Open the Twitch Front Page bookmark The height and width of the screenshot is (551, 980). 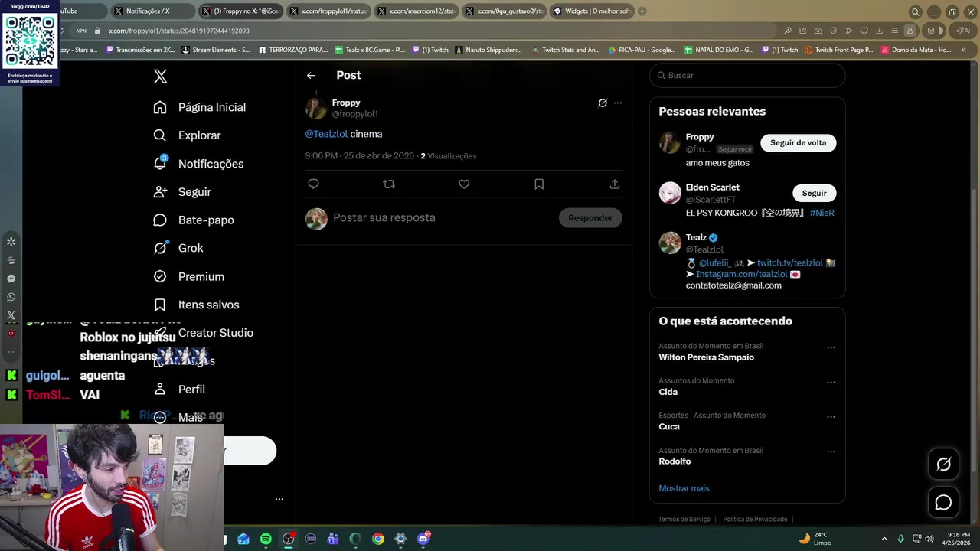click(x=838, y=50)
